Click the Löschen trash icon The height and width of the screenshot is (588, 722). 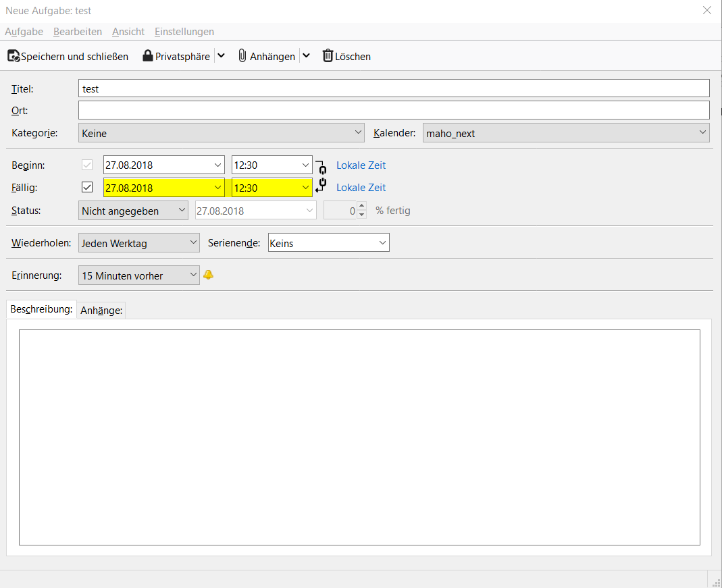328,56
